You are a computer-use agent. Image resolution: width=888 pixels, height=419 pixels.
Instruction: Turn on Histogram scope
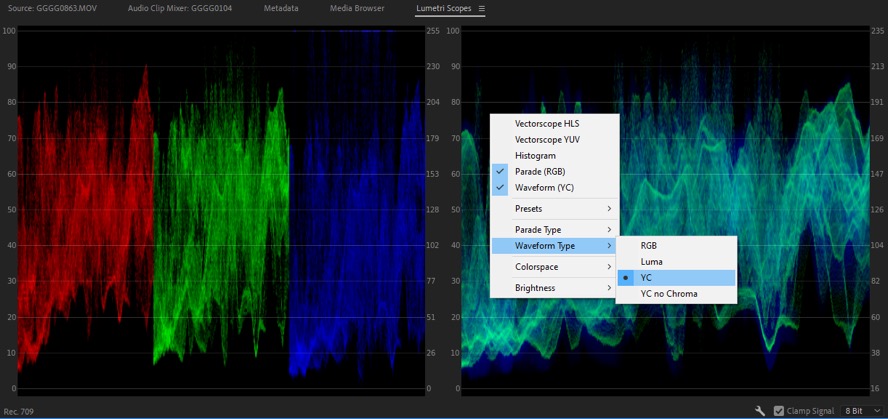click(x=535, y=156)
